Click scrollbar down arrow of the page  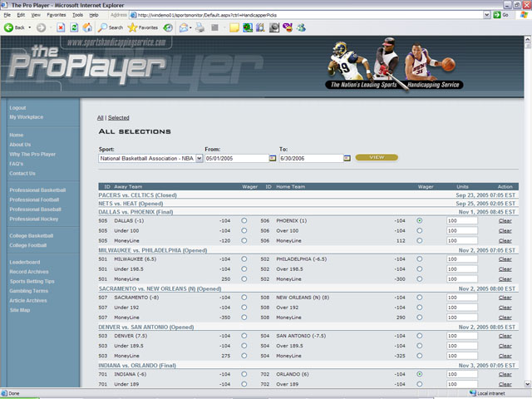[528, 384]
